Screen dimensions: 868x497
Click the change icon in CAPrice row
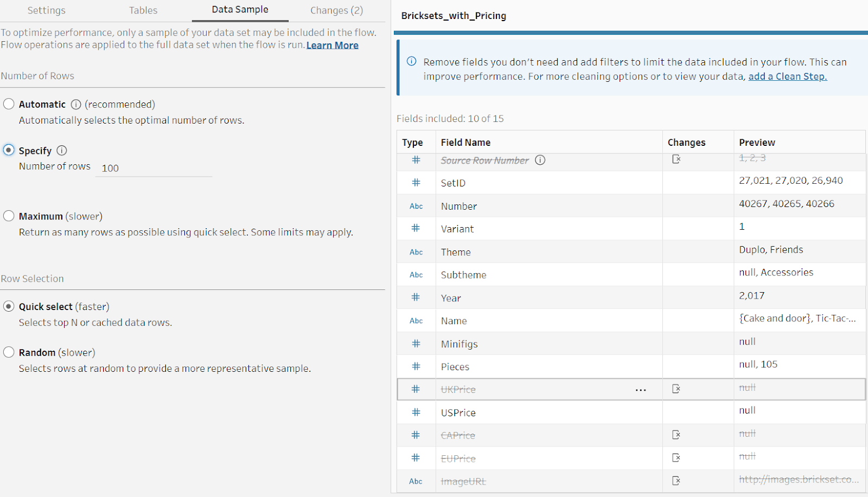[x=676, y=435]
